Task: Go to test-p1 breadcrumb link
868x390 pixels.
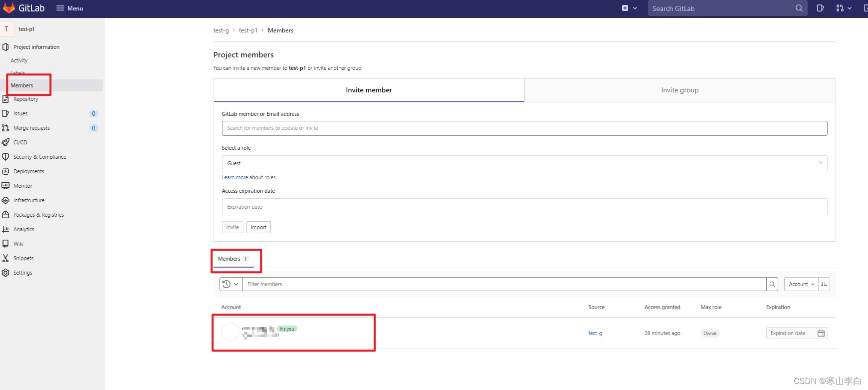Action: 248,30
